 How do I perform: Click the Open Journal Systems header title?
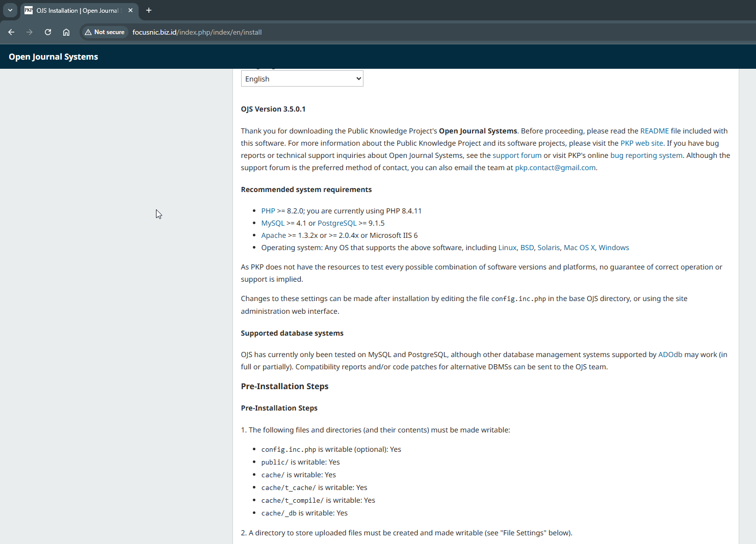(54, 57)
